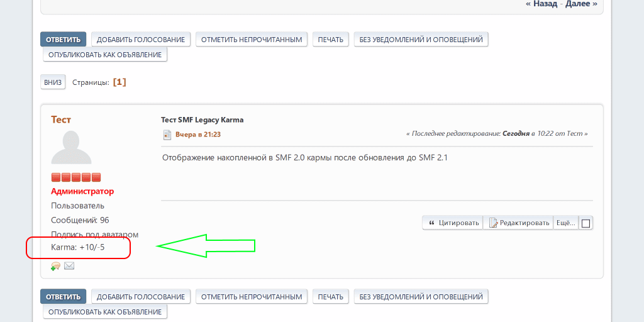Click Редактировать edit post button
Viewport: 644px width, 322px height.
pyautogui.click(x=519, y=223)
